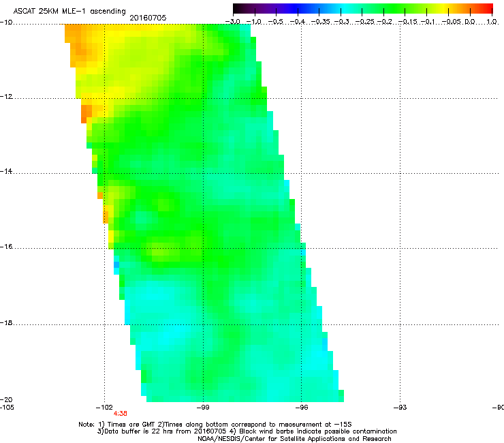Click the -105 longitude axis label

(x=7, y=408)
